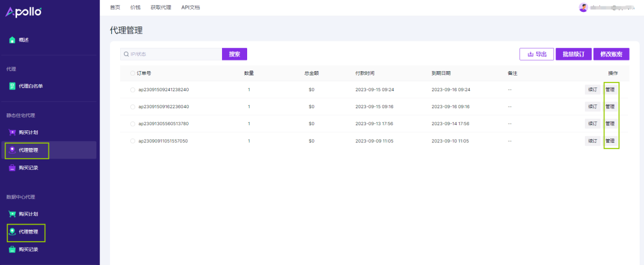Click 管理 for order ap23091509162236040
The width and height of the screenshot is (644, 265).
pyautogui.click(x=610, y=107)
